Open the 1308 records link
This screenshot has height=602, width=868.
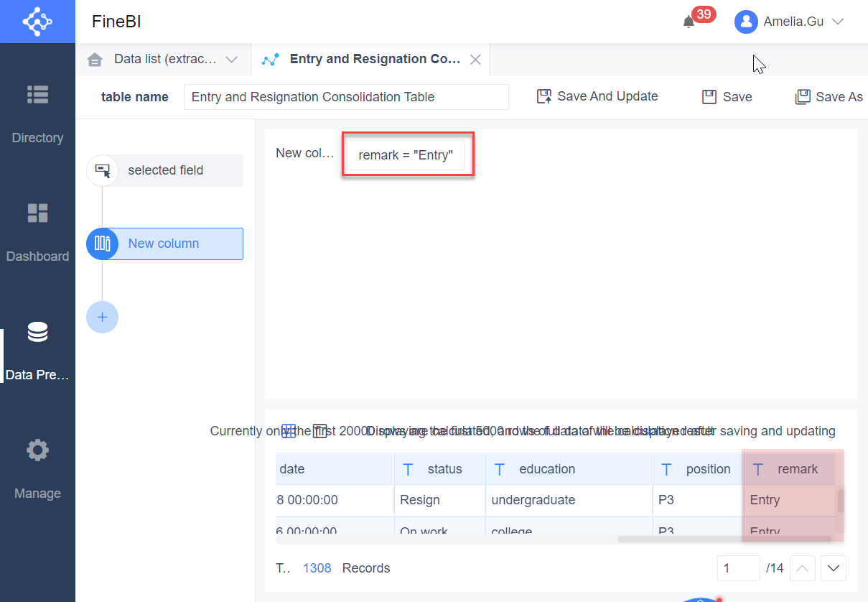(317, 568)
